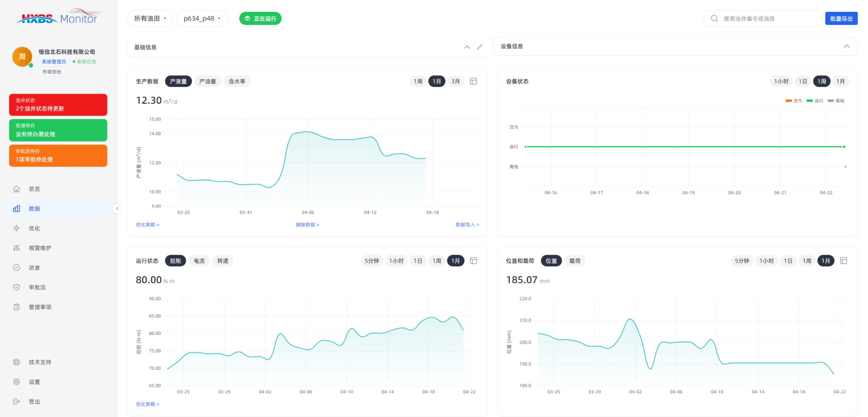Select 1周 range in 生产数据

pos(418,81)
